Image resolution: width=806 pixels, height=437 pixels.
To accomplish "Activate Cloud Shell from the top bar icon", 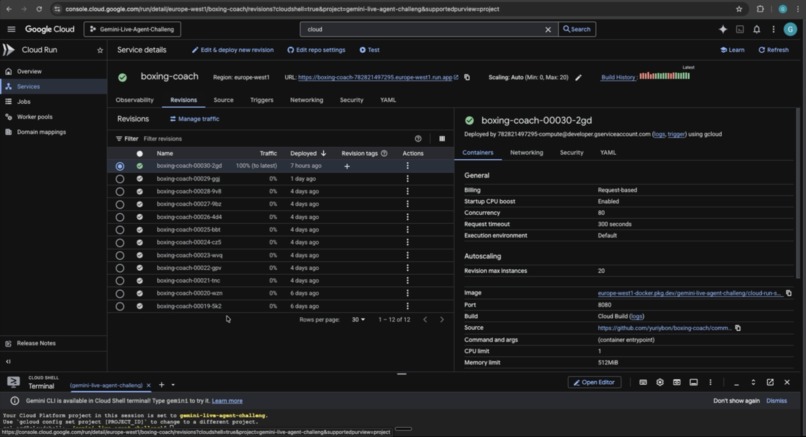I will coord(740,29).
